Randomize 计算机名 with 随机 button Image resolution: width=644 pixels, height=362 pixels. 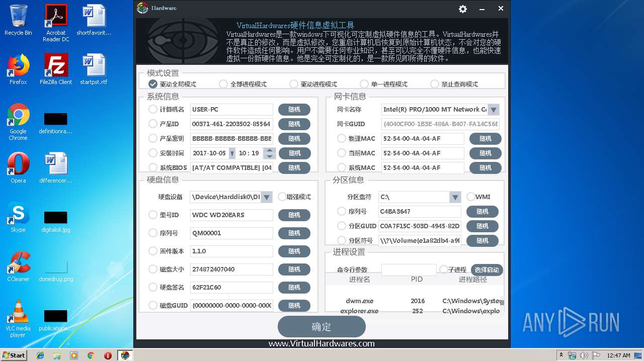pos(294,110)
